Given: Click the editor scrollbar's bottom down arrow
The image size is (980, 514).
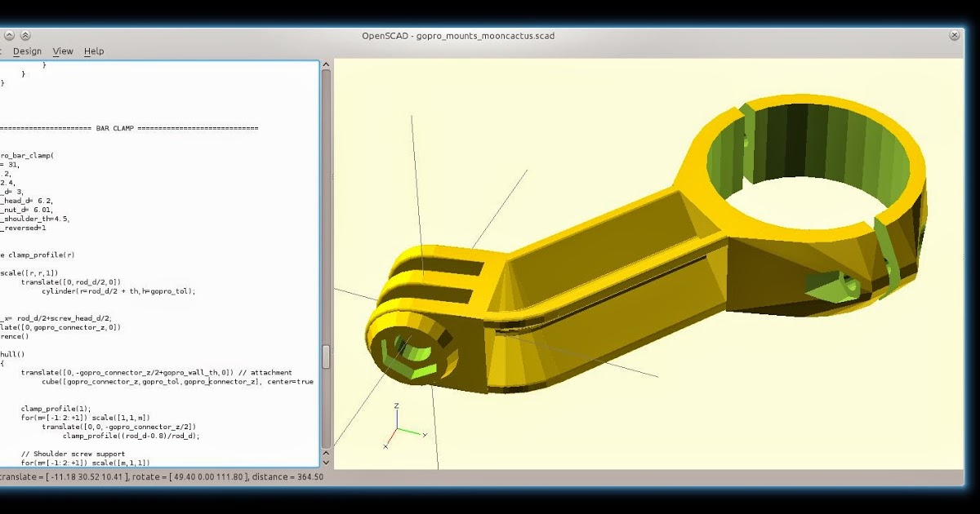Looking at the screenshot, I should 326,464.
